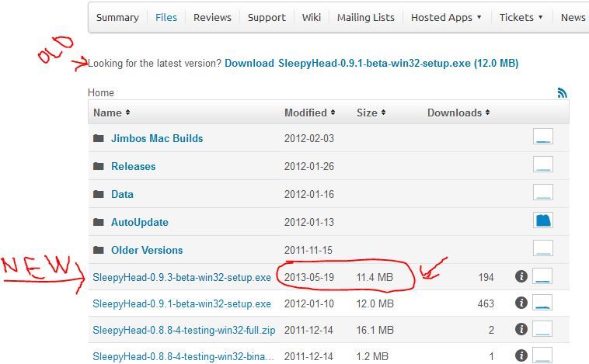589x364 pixels.
Task: Download SleepyHead-0.8.8-4-testing-win32-bina... file
Action: (x=183, y=356)
